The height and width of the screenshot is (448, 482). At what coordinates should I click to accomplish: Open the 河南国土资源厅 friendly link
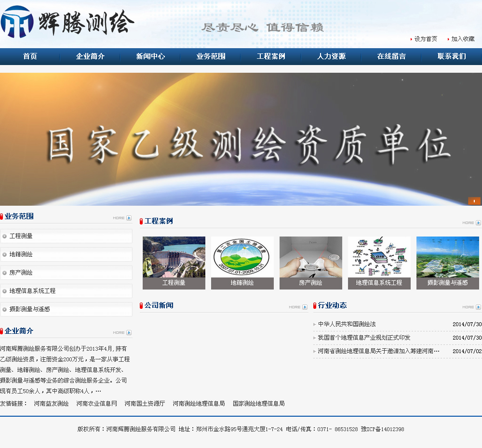(145, 404)
